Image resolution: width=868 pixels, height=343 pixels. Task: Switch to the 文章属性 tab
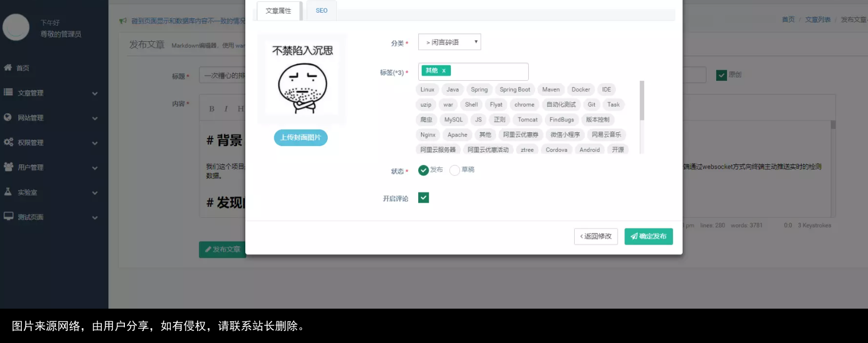[278, 10]
